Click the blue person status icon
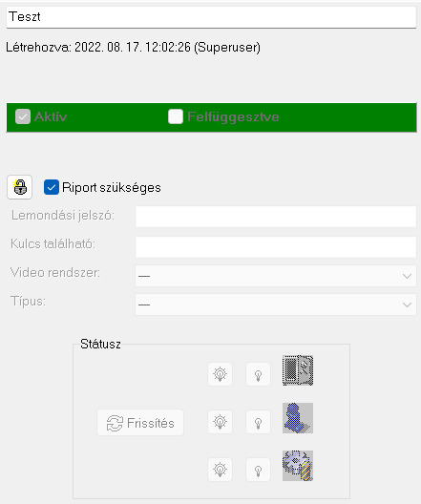 [x=298, y=418]
